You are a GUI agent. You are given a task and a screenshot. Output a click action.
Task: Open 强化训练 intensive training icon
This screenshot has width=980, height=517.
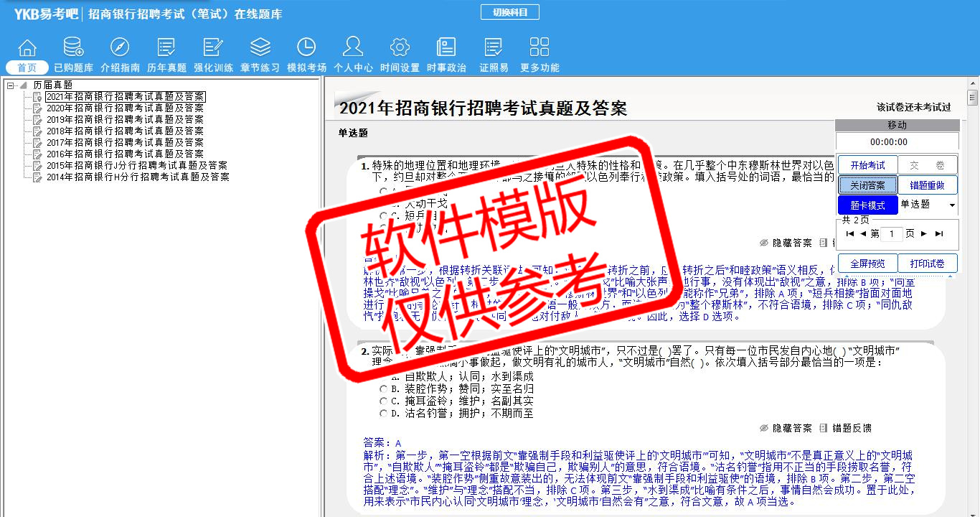point(213,48)
